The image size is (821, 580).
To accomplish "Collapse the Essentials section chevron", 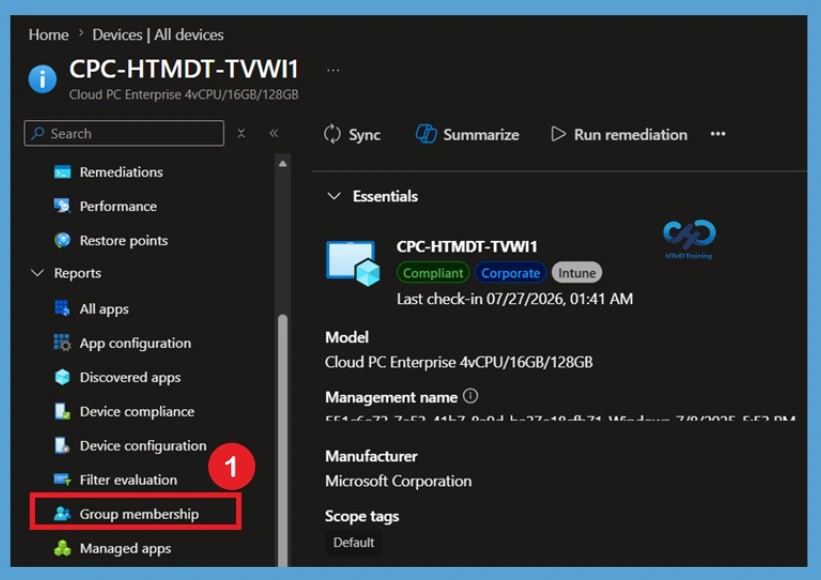I will 334,196.
